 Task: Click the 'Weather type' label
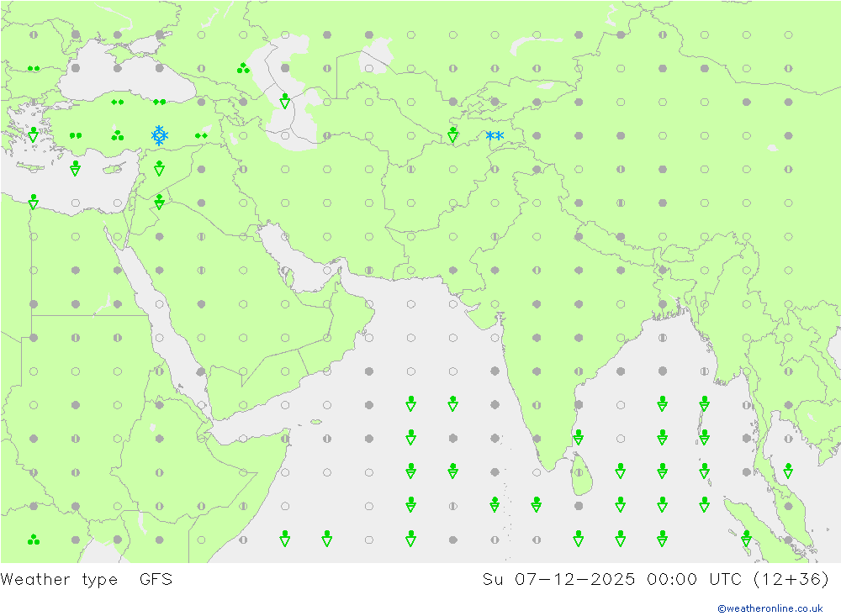59,580
